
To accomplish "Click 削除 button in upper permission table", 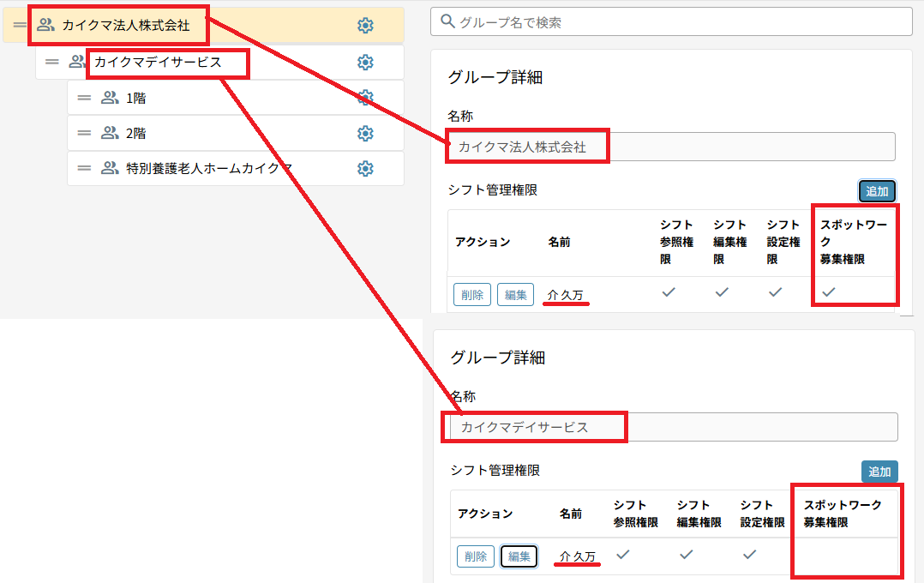I will coord(472,295).
